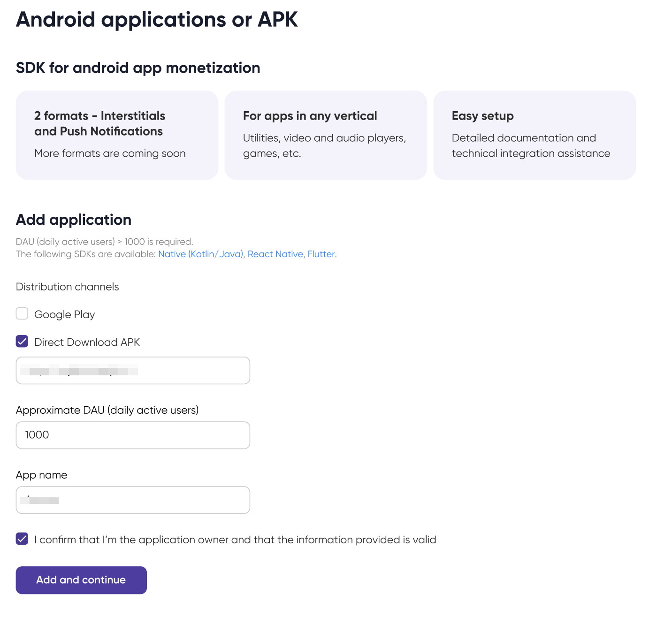
Task: Open the React Native SDK link
Action: [275, 254]
